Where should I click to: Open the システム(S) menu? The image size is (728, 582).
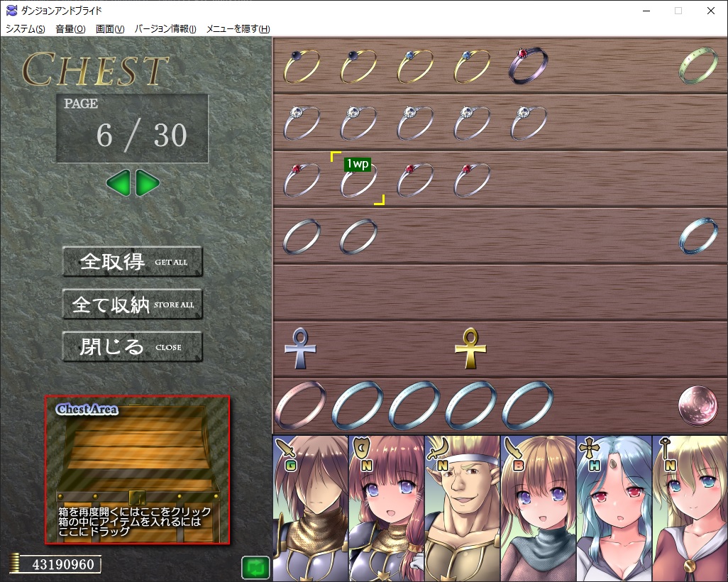click(25, 29)
